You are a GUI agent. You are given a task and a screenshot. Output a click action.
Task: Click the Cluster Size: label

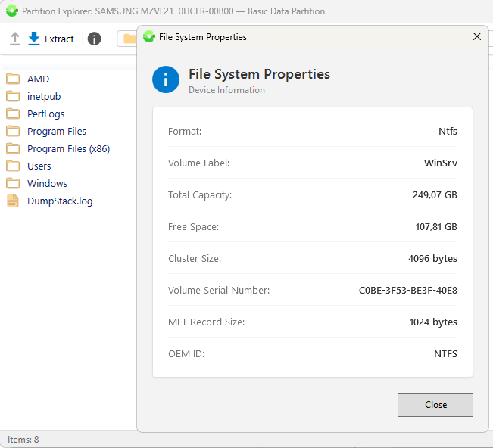[195, 259]
